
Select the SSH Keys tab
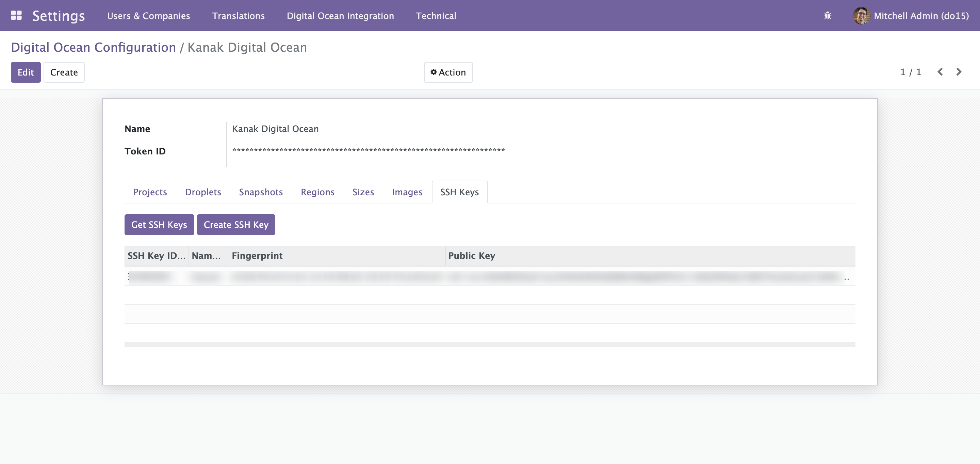click(x=459, y=192)
